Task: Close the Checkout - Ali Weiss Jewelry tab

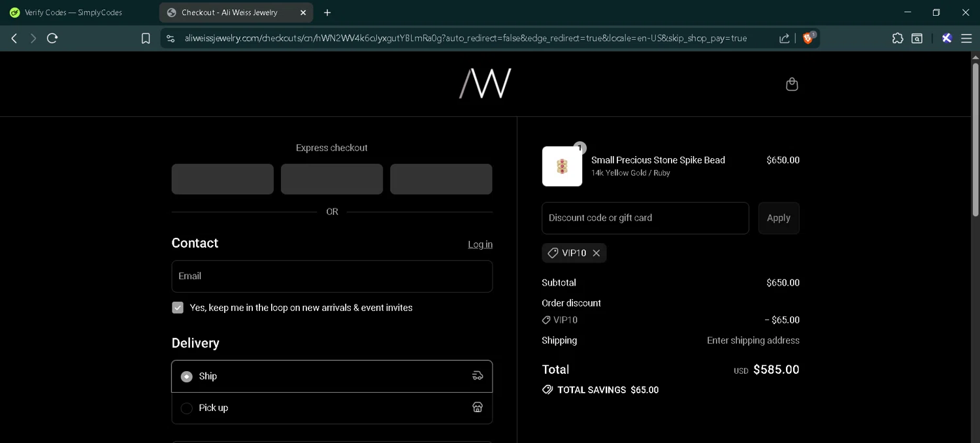Action: click(303, 12)
